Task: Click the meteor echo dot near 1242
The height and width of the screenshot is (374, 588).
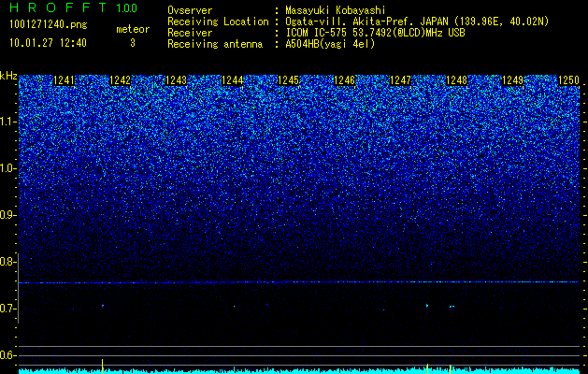Action: click(x=102, y=306)
